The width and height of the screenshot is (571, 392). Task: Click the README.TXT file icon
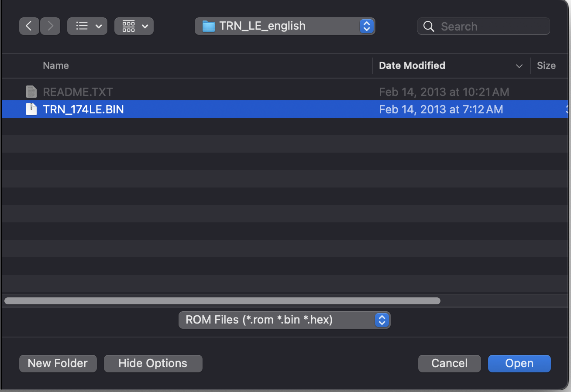31,92
